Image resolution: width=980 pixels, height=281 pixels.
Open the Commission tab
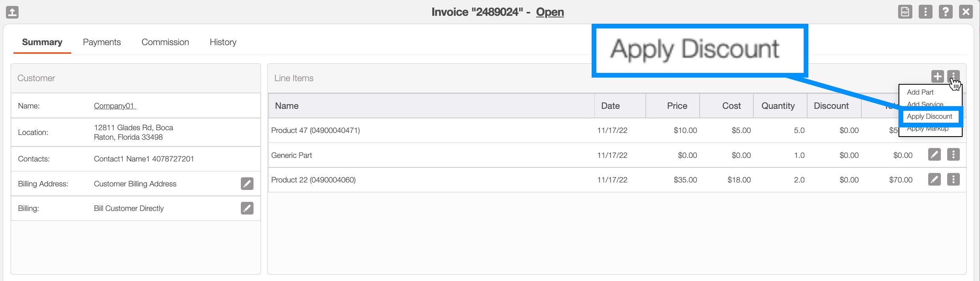(165, 42)
